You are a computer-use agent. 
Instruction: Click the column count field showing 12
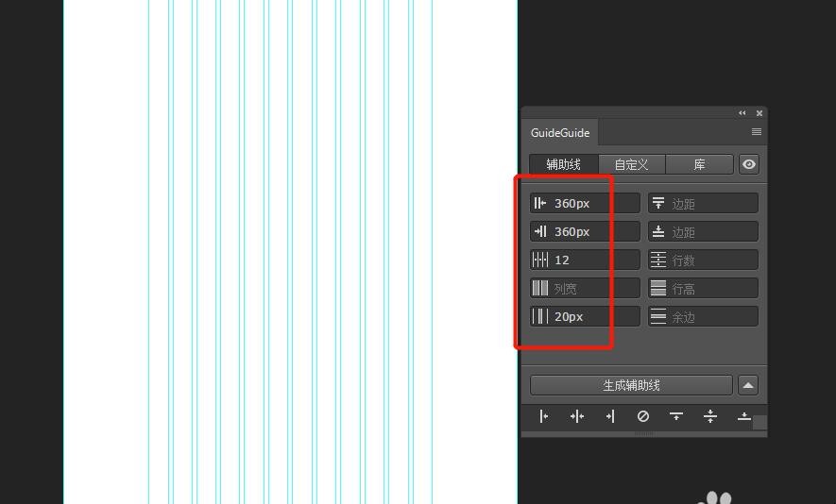(586, 260)
